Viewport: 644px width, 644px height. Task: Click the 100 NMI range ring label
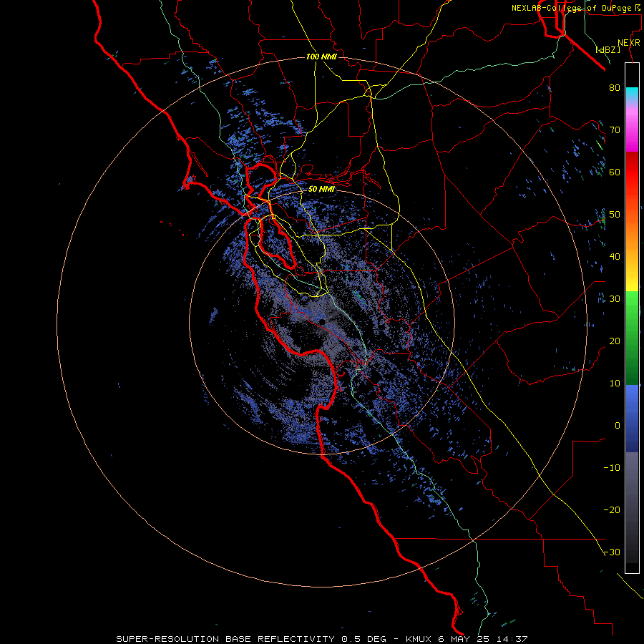(x=321, y=57)
